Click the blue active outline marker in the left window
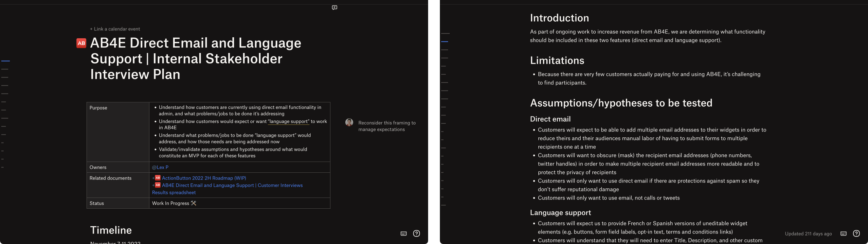 (5, 61)
